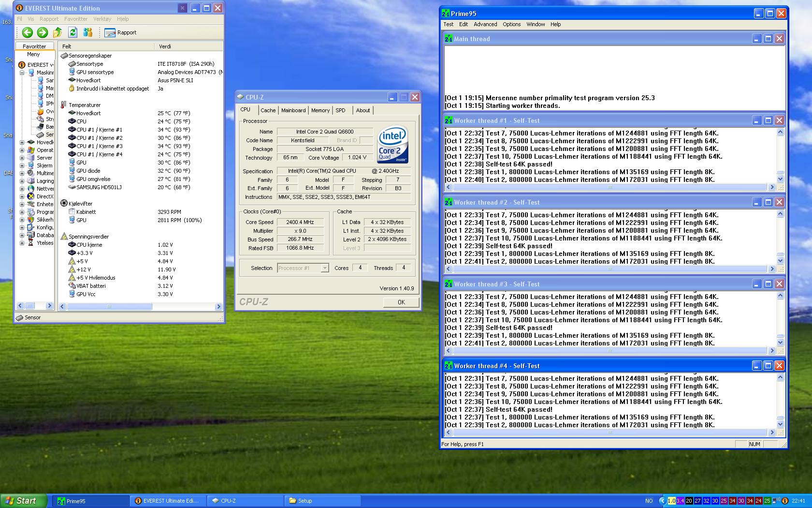
Task: Switch to CPU-Z SPD tab
Action: [x=341, y=110]
